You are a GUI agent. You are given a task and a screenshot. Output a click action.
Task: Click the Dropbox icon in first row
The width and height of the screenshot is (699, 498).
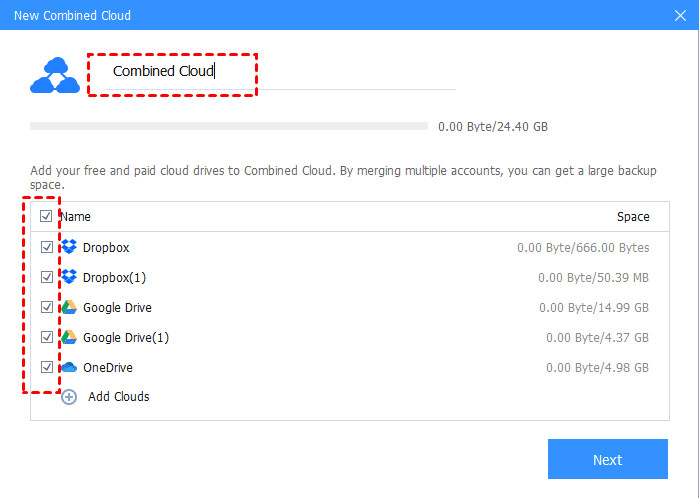69,247
